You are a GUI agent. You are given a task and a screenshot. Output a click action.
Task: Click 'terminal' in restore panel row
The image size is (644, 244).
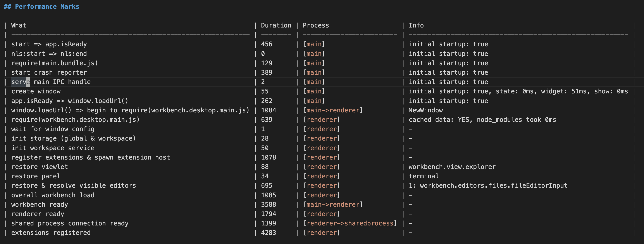coord(424,176)
